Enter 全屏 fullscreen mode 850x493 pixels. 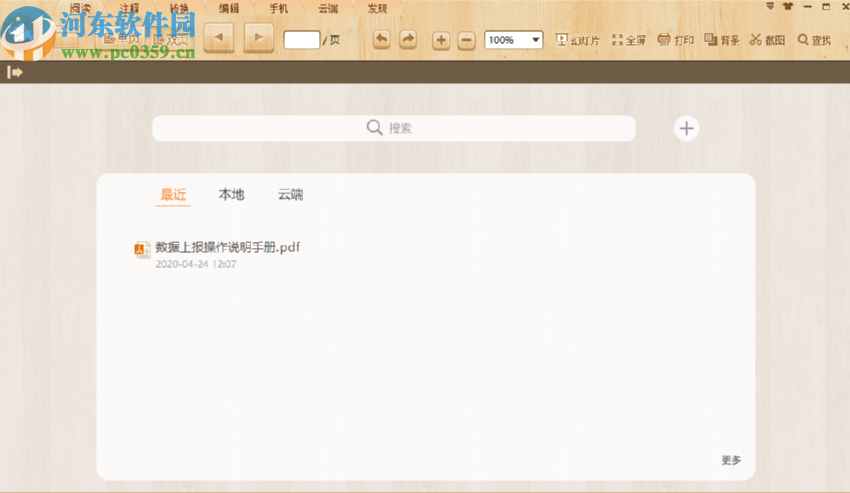pyautogui.click(x=629, y=40)
